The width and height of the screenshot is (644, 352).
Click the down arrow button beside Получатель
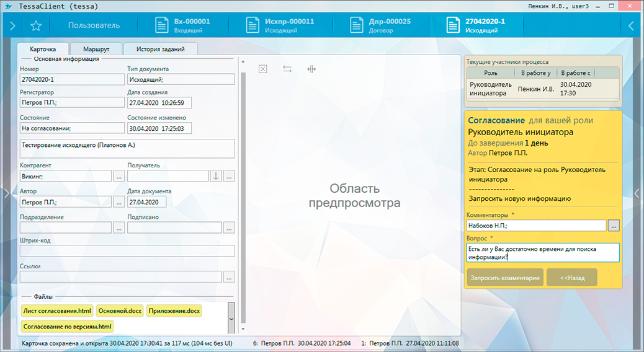pos(215,176)
